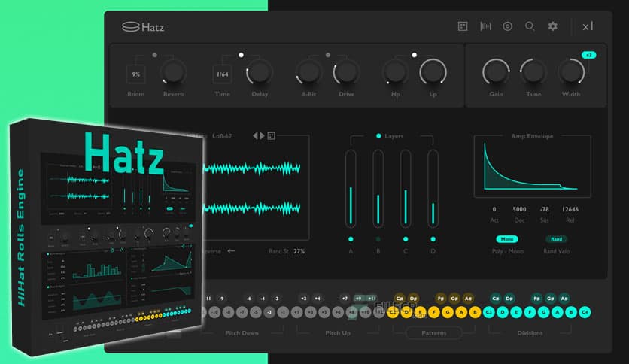Click the Rel value 12646
This screenshot has width=629, height=364.
click(570, 209)
